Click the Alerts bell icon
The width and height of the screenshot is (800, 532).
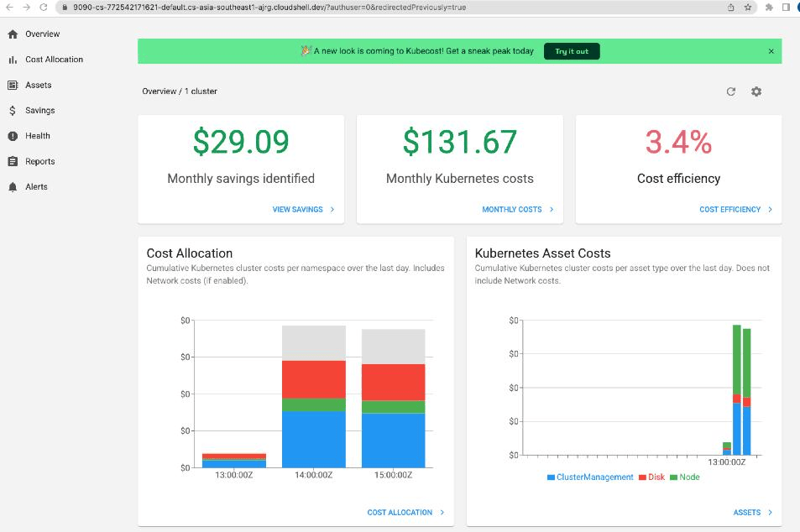point(13,187)
